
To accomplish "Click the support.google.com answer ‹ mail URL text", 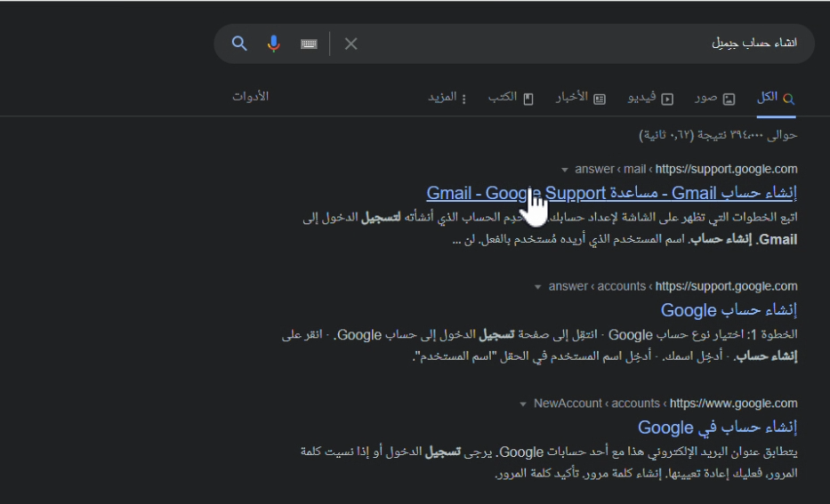I will (686, 169).
